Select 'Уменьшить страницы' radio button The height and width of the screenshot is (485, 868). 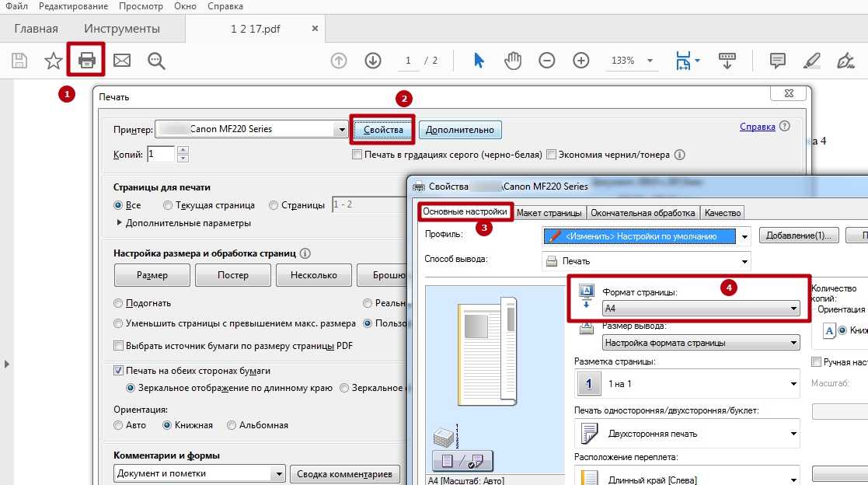[118, 323]
